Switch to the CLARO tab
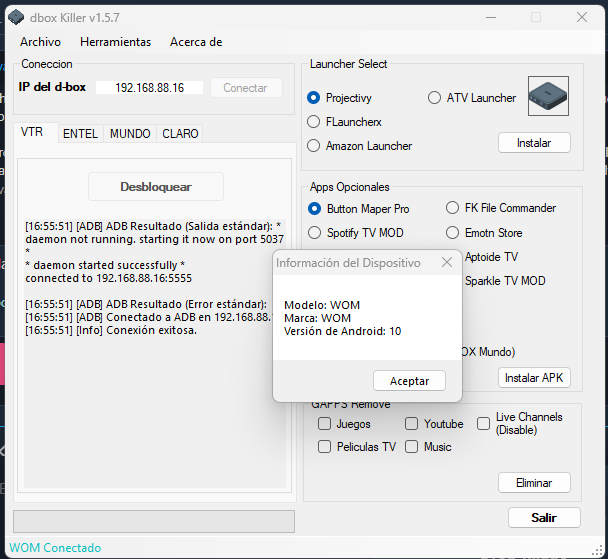608x559 pixels. (x=180, y=134)
